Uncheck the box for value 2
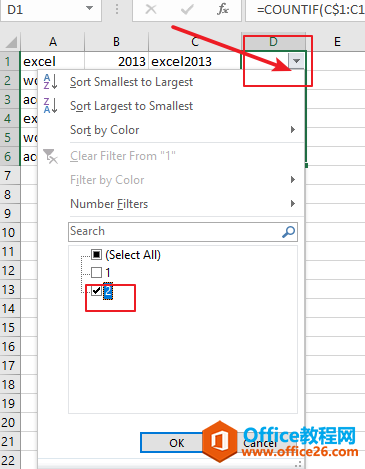This screenshot has height=469, width=365. [96, 291]
